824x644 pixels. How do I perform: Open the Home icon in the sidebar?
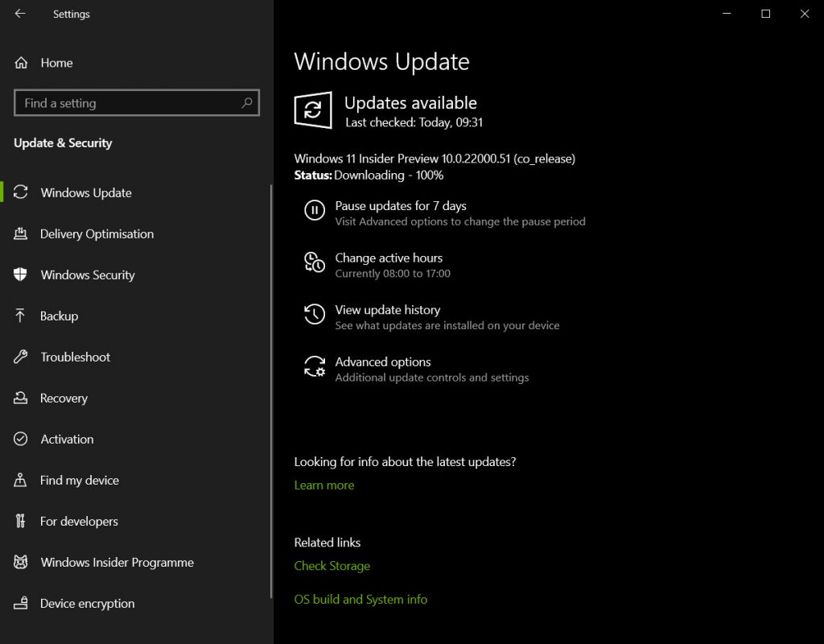tap(21, 63)
